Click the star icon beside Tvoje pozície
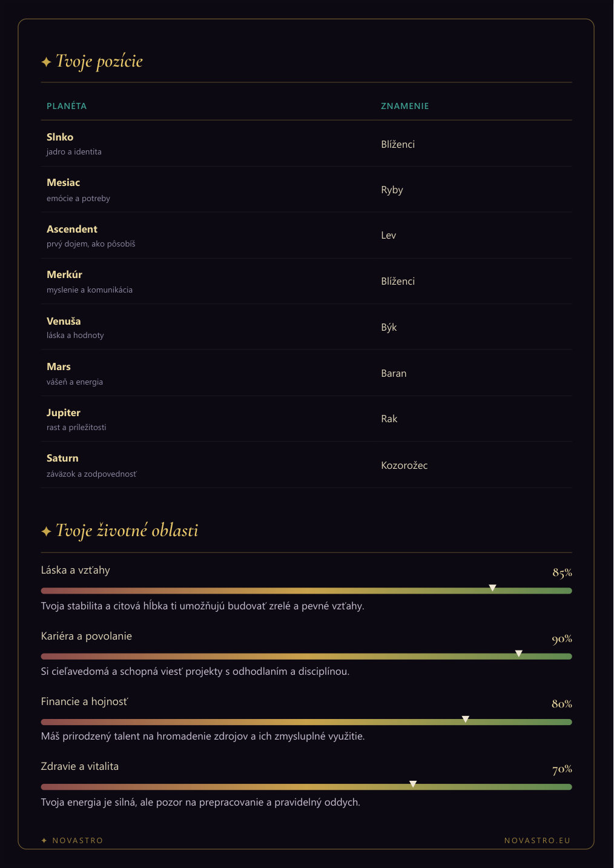 click(x=46, y=62)
